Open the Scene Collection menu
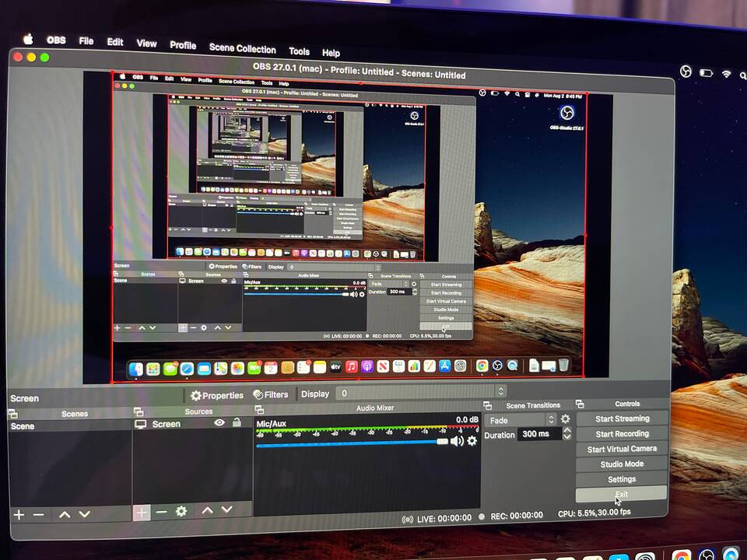This screenshot has height=560, width=747. tap(243, 48)
